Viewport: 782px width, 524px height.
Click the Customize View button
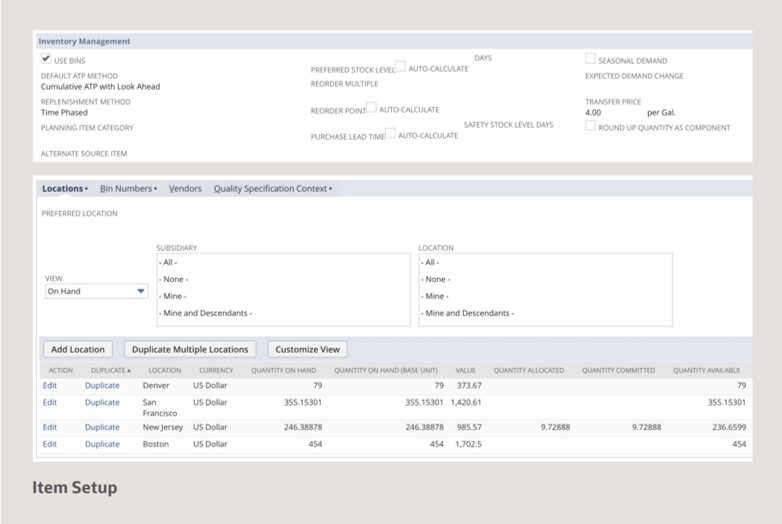tap(307, 349)
